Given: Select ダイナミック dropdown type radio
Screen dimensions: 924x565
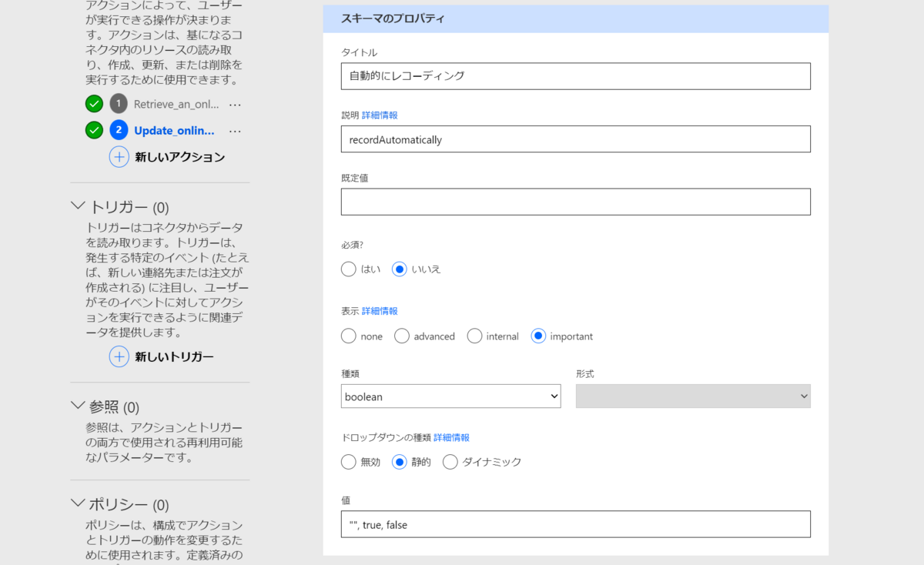Looking at the screenshot, I should click(x=450, y=462).
